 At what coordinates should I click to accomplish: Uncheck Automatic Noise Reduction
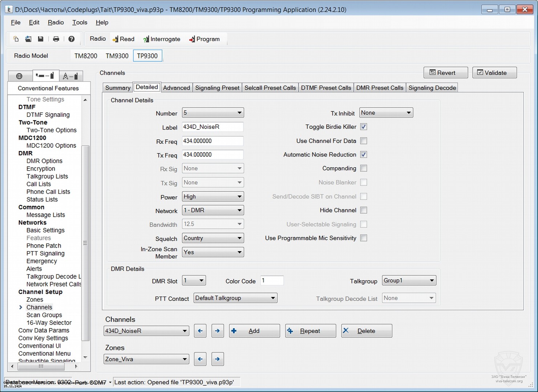click(364, 155)
